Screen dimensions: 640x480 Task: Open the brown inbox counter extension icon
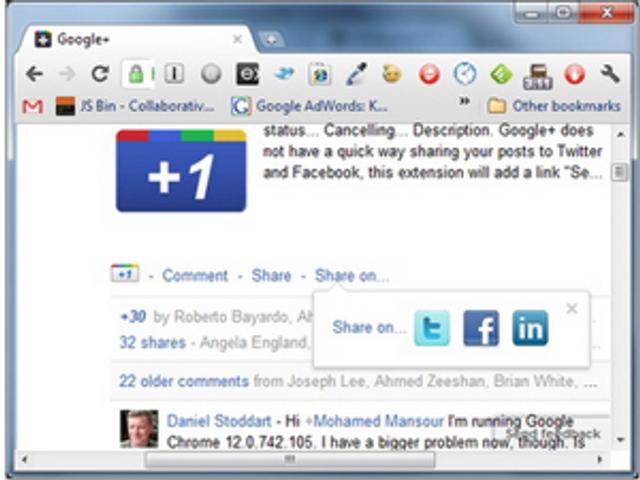pyautogui.click(x=538, y=76)
